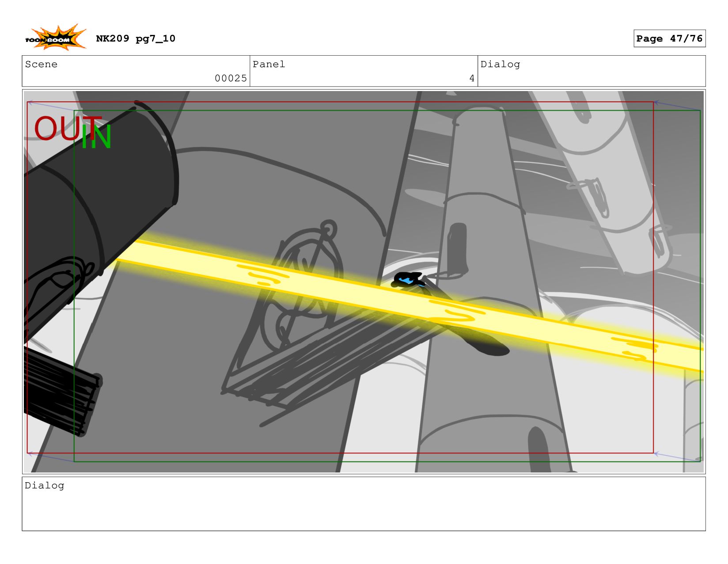Screen dimensions: 728x564
Task: Click the green IN camera label
Action: [x=96, y=137]
